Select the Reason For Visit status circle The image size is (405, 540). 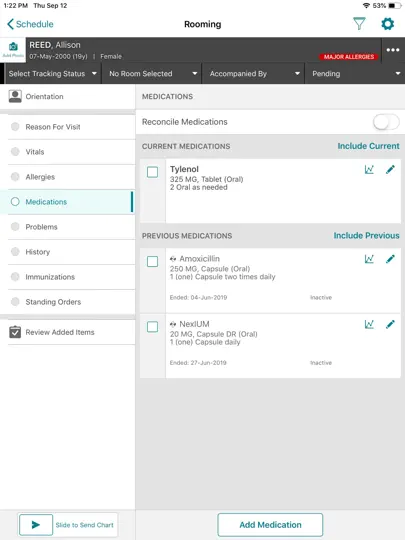[x=15, y=126]
